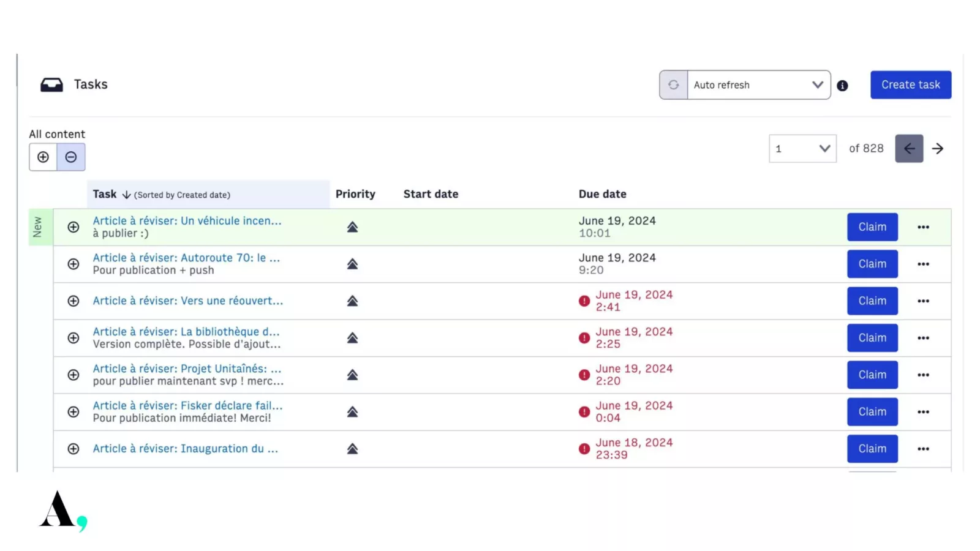
Task: Open 'Article à réviser: Autoroute 70' link
Action: 186,258
